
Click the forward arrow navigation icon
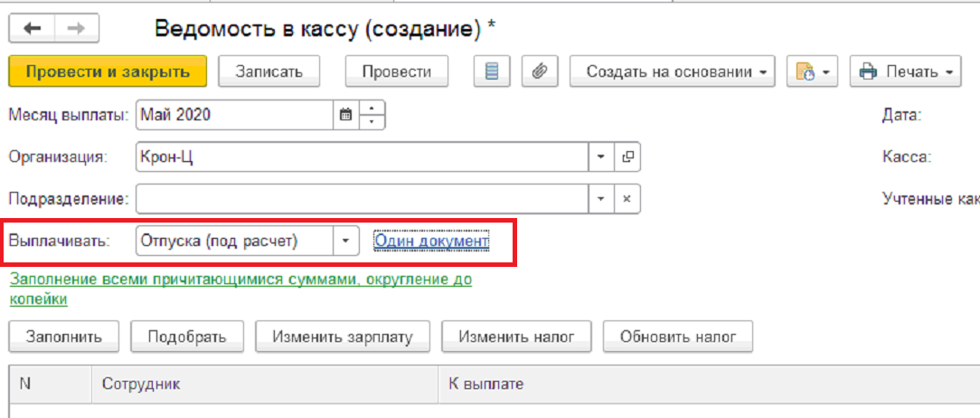[x=77, y=29]
